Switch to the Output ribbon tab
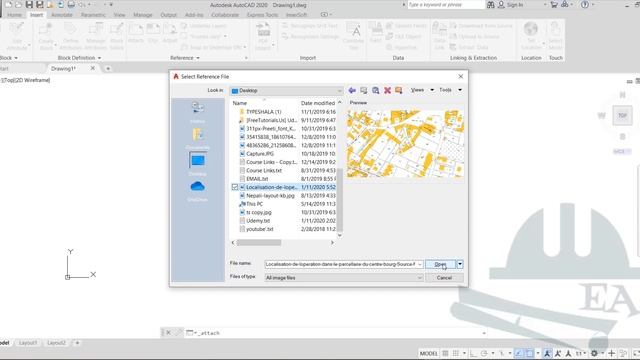 pos(169,15)
